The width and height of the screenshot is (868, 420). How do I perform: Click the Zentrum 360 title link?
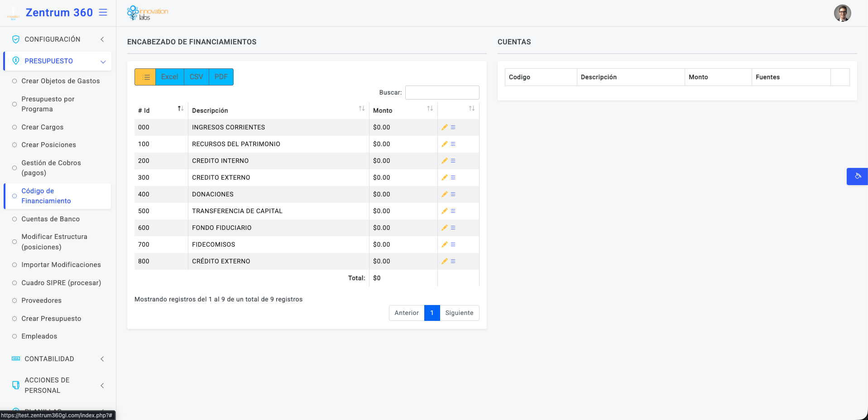tap(59, 13)
